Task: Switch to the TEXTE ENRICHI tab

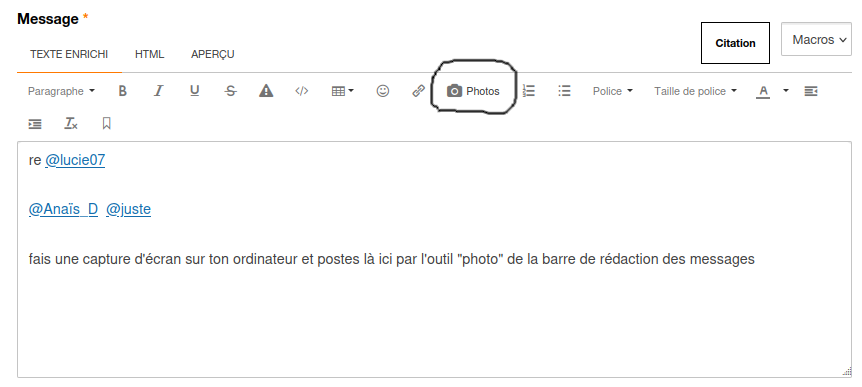Action: click(x=69, y=54)
